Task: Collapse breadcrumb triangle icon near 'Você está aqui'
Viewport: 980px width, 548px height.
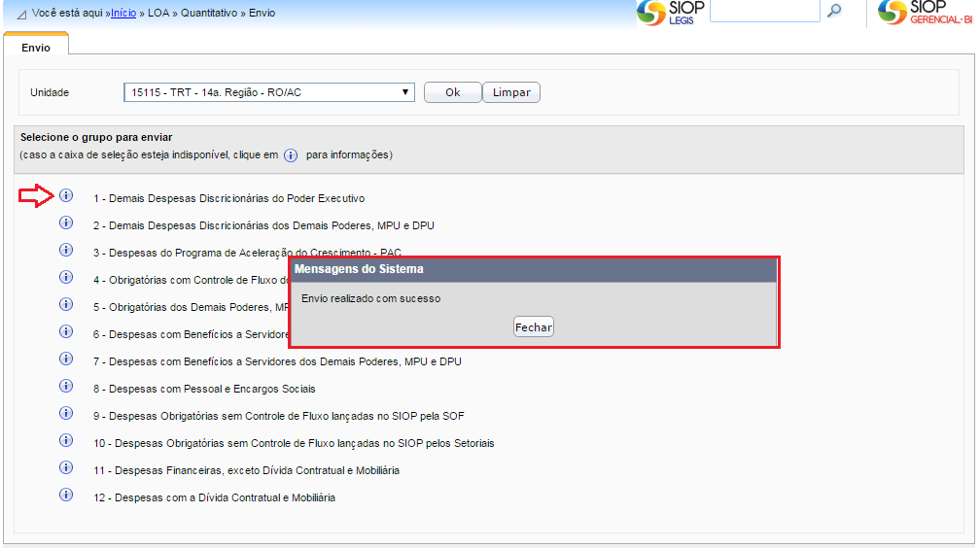Action: pyautogui.click(x=21, y=14)
